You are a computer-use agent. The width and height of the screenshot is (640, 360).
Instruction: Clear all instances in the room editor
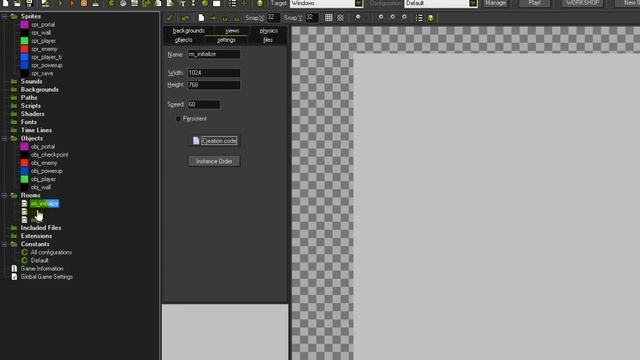201,18
